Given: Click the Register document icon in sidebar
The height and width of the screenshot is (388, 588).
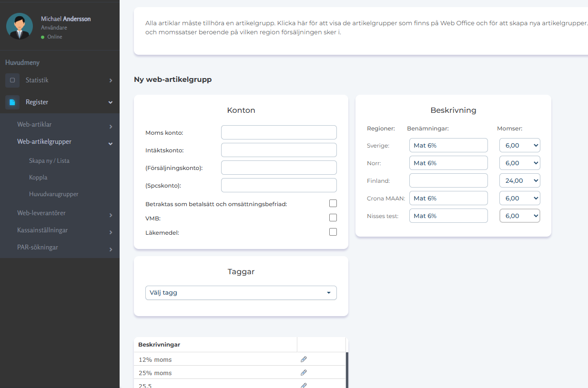Looking at the screenshot, I should click(x=12, y=102).
